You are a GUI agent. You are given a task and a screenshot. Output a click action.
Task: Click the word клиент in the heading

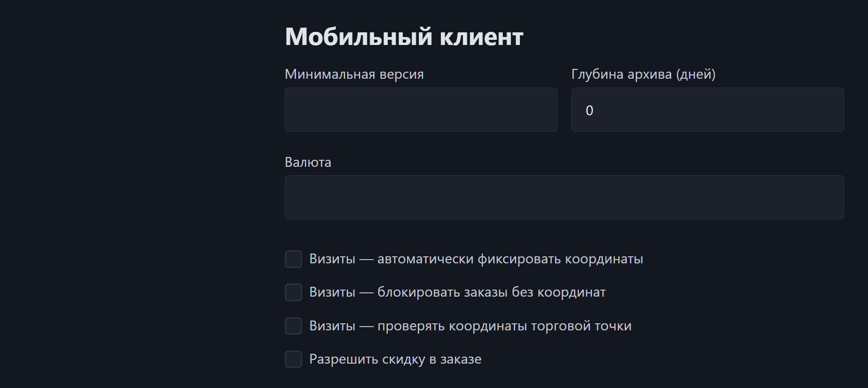tap(482, 37)
